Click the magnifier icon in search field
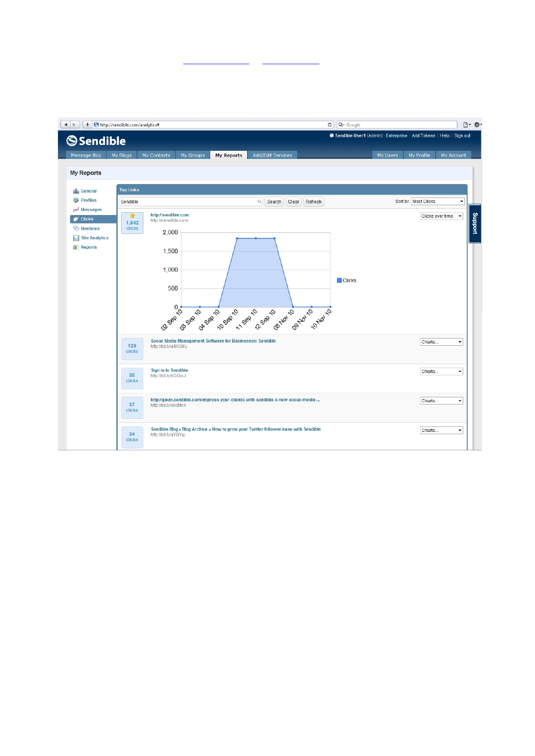This screenshot has width=535, height=756. tap(259, 202)
